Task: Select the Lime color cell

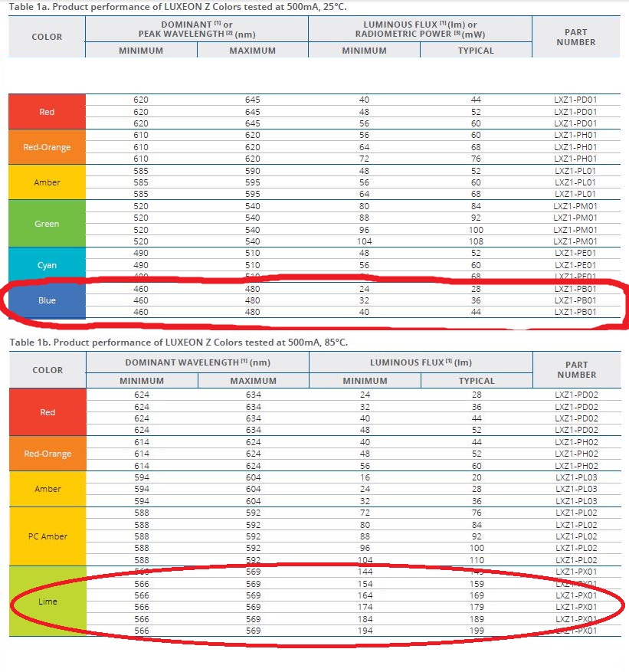Action: 47,602
